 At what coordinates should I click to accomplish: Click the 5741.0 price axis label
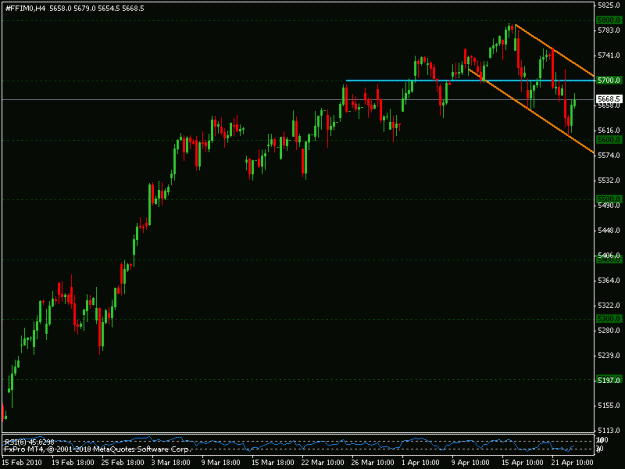pyautogui.click(x=609, y=55)
